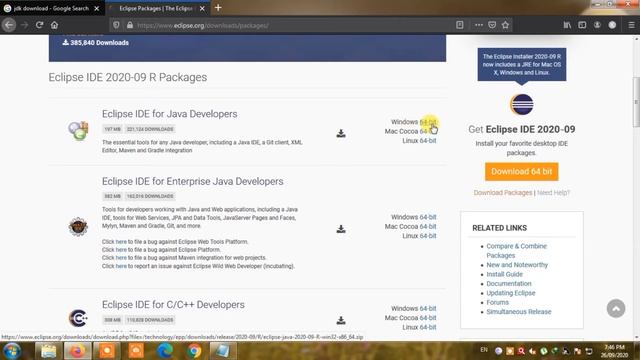Viewport: 640px width, 360px height.
Task: Close the Eclipse Packages tab
Action: (202, 8)
